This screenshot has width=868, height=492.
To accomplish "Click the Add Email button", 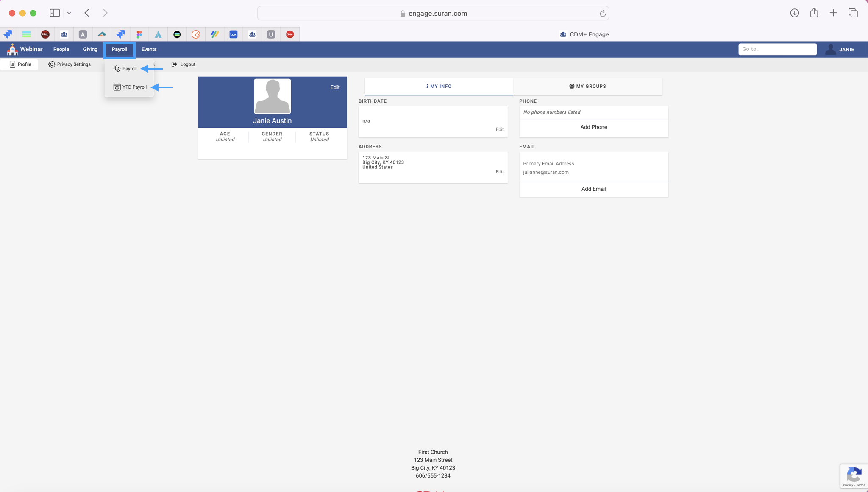I will (x=593, y=189).
